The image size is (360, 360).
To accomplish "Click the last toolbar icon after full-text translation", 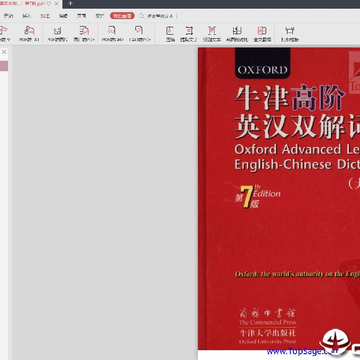I will 290,31.
